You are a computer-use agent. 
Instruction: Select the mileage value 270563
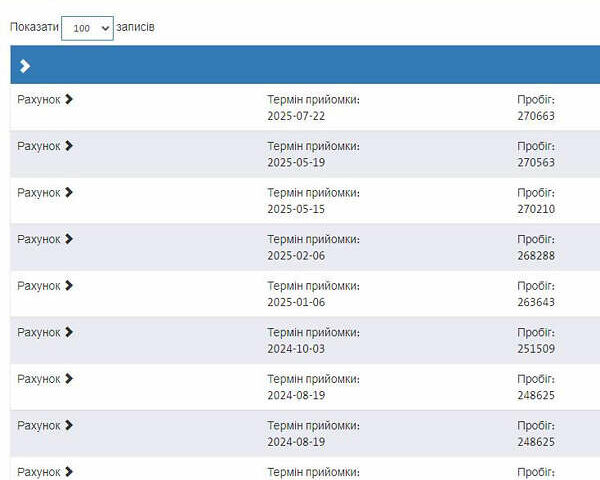coord(536,162)
